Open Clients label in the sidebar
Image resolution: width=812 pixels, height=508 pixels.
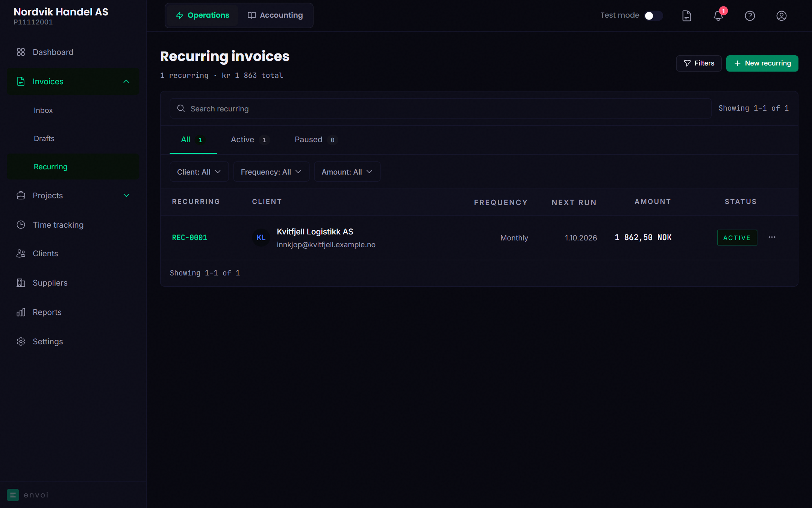point(45,254)
